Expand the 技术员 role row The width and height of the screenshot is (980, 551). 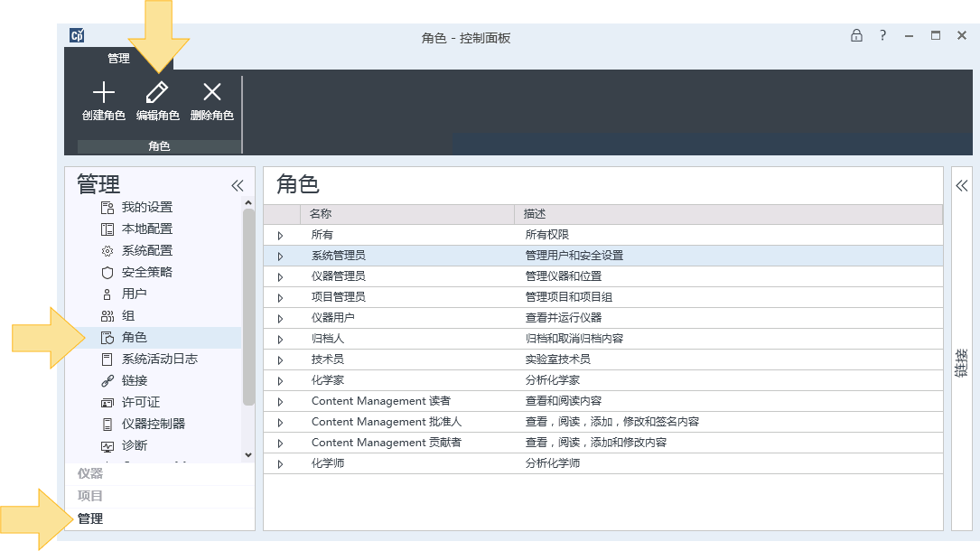280,360
